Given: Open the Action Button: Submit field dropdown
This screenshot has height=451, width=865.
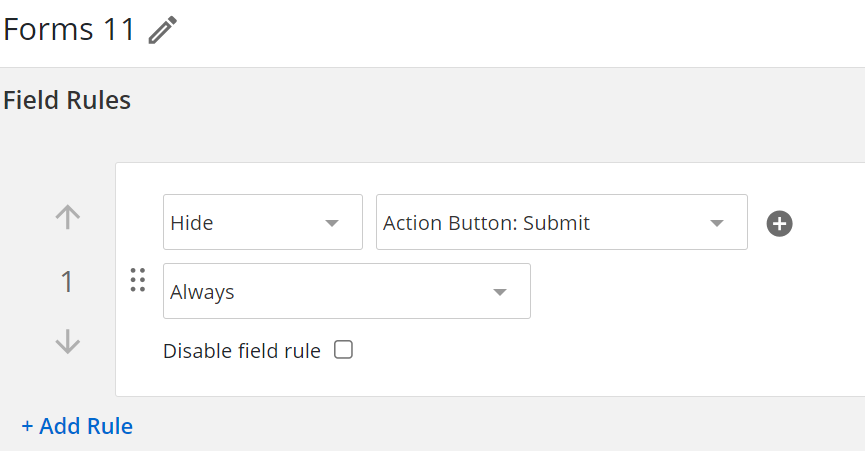Looking at the screenshot, I should [x=562, y=222].
